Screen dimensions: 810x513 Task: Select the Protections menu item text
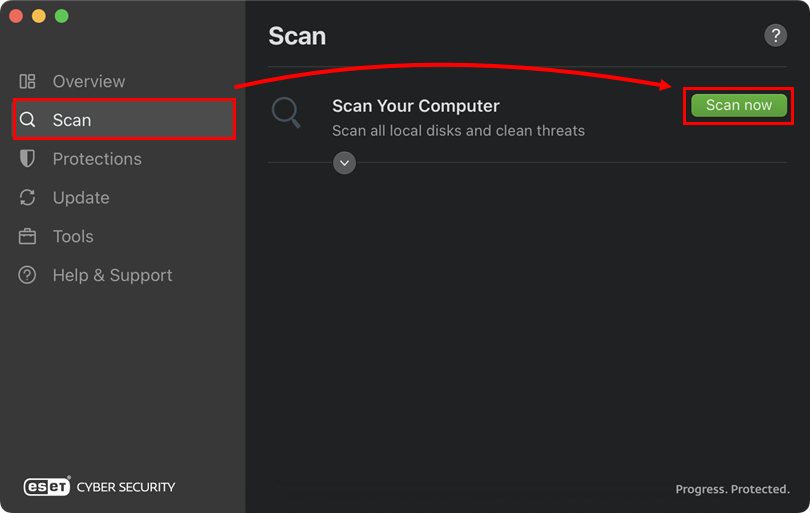[x=97, y=159]
